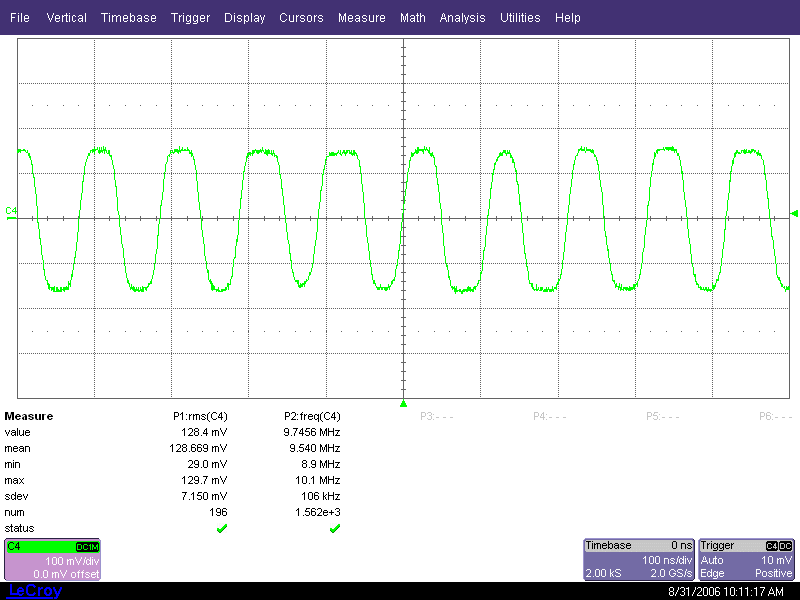Click the P1 mean 128.669 mV
This screenshot has height=600, width=800.
coord(198,448)
